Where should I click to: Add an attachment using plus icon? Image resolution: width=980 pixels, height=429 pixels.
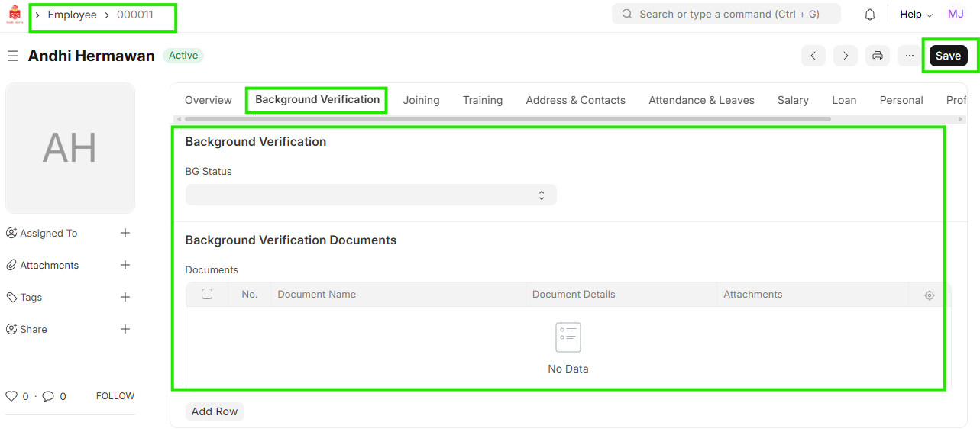[125, 265]
